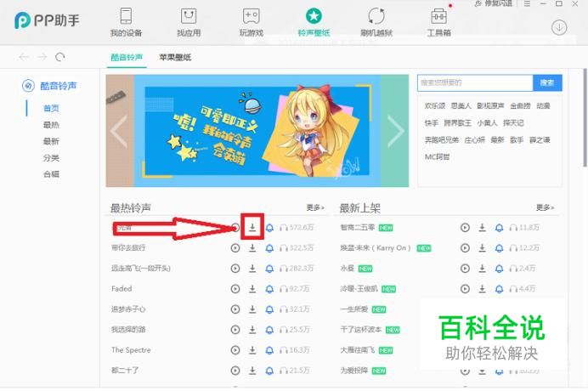Open the hamburger main menu in title bar
588x391 pixels.
click(x=527, y=3)
